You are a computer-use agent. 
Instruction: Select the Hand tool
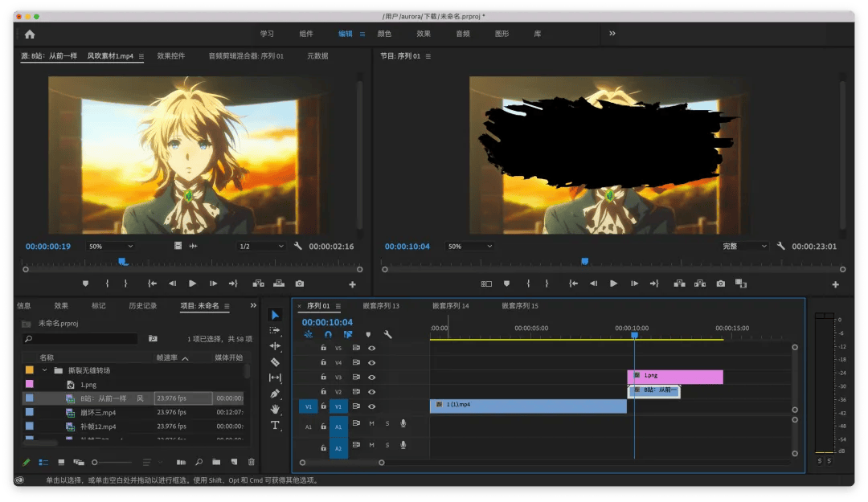pyautogui.click(x=275, y=409)
